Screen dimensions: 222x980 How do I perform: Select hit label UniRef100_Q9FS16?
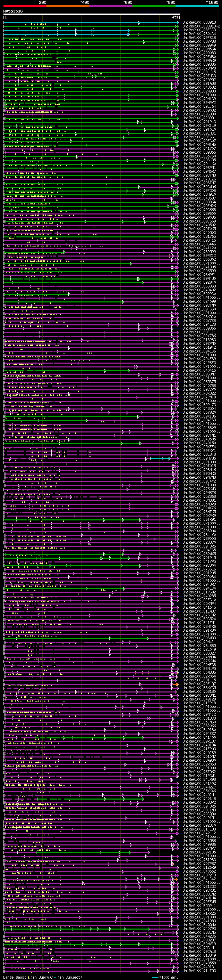tap(199, 38)
